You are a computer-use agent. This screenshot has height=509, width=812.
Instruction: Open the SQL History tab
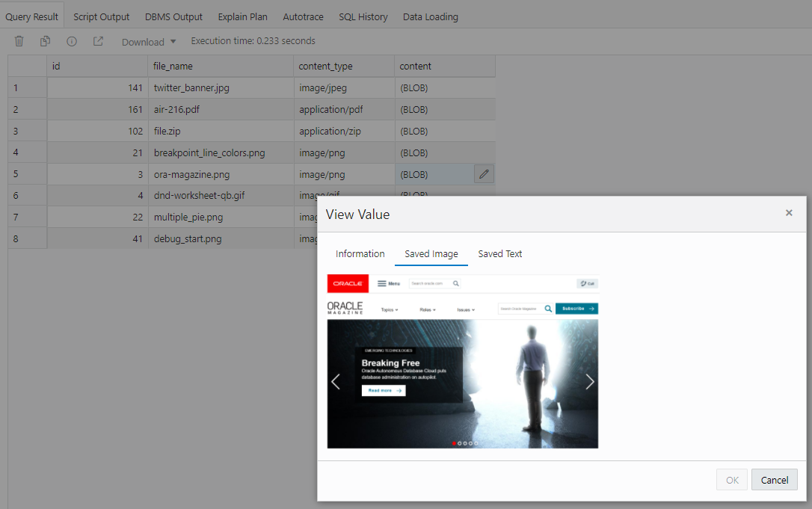363,16
